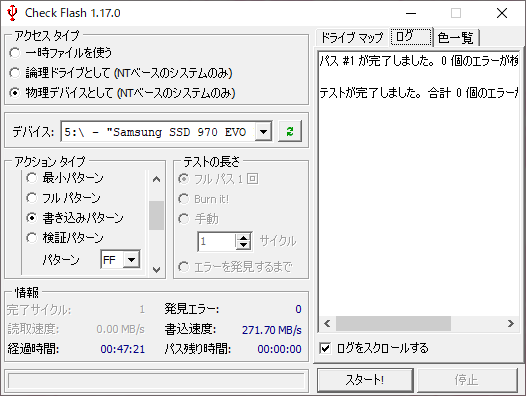Close the Check Flash window

pos(502,13)
